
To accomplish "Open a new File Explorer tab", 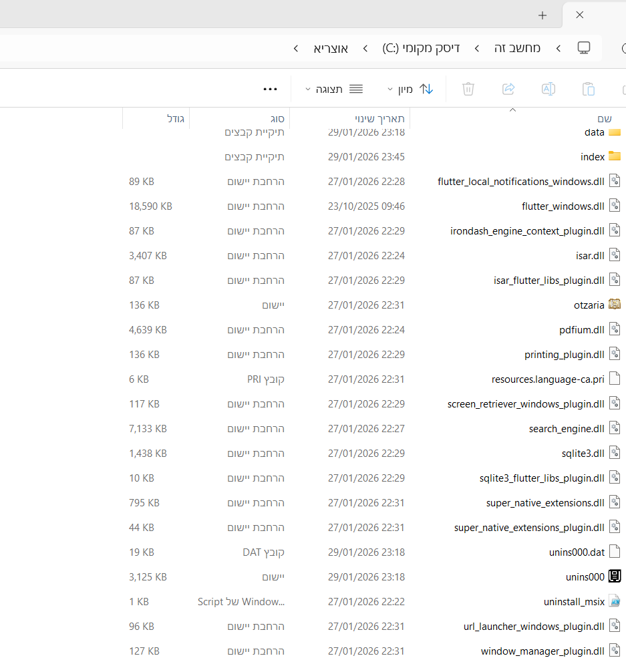I will point(542,15).
